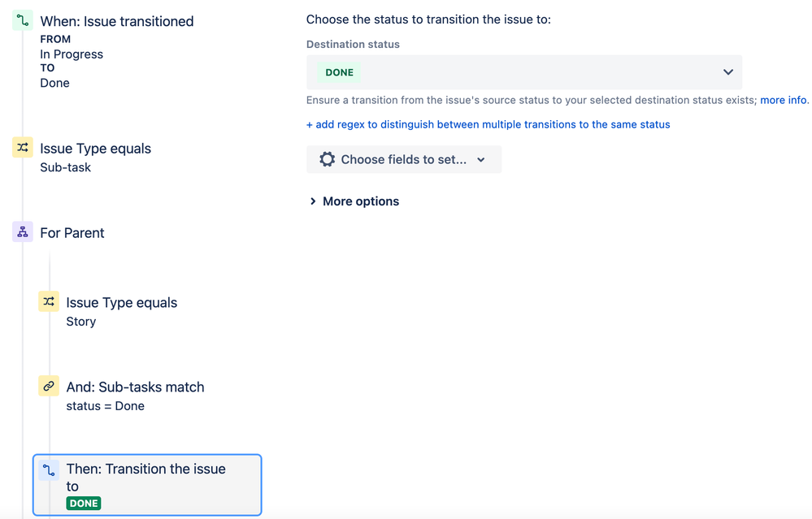Select the And: Sub-tasks match condition

(135, 387)
